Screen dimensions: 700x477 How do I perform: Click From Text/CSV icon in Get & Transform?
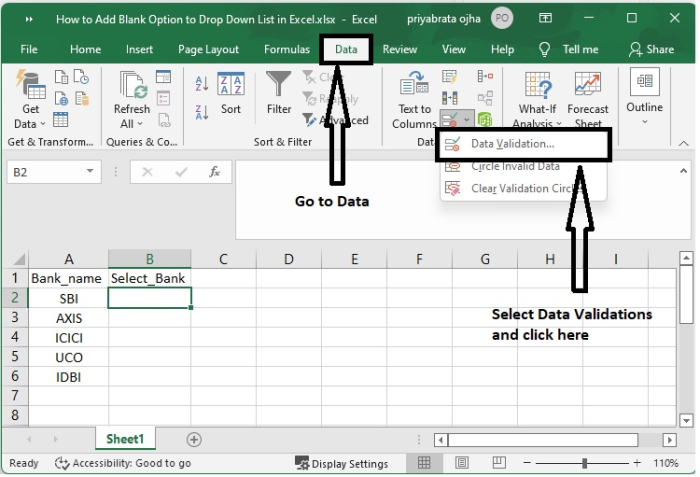click(x=61, y=77)
